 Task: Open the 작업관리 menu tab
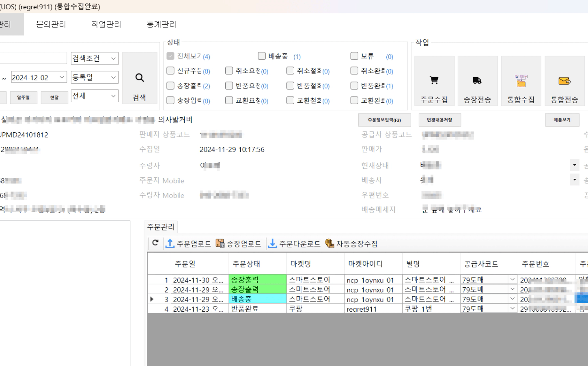pos(106,24)
